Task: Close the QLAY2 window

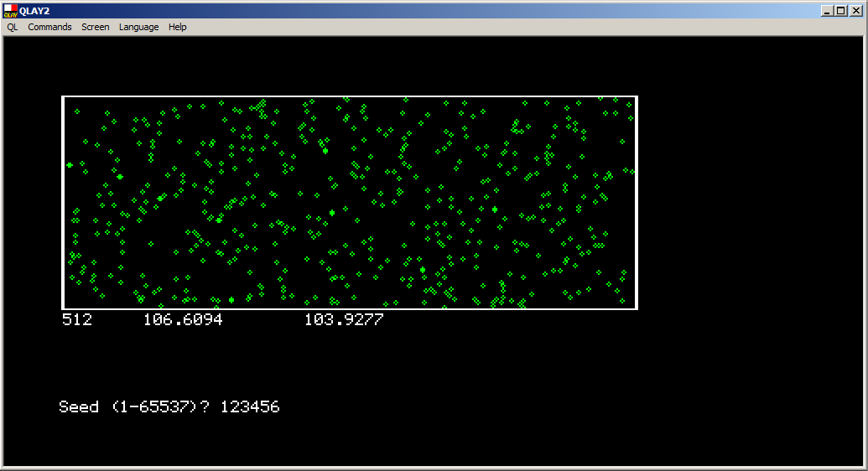Action: pos(855,11)
